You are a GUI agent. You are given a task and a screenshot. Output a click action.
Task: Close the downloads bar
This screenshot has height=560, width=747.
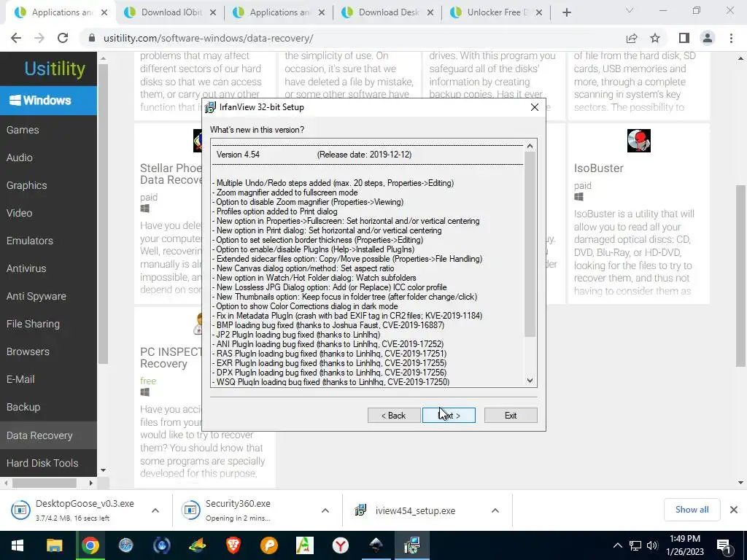click(734, 510)
